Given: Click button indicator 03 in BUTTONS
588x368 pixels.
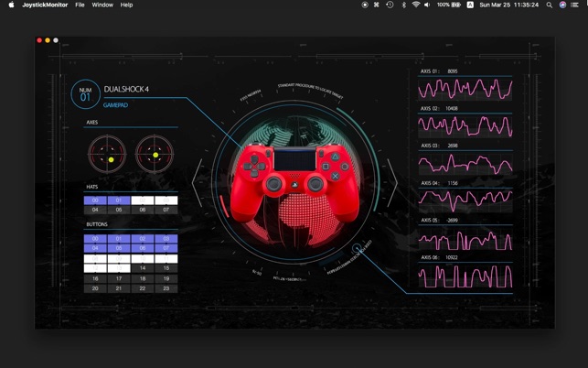Looking at the screenshot, I should (x=166, y=238).
